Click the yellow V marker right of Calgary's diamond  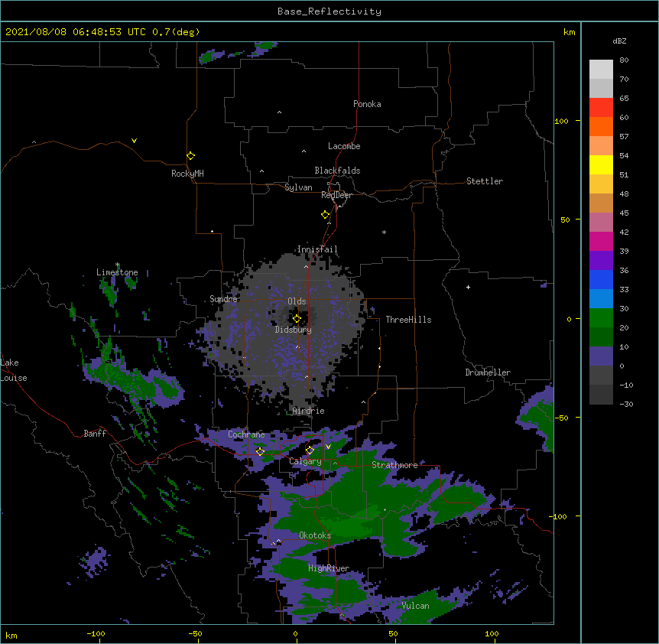click(328, 447)
